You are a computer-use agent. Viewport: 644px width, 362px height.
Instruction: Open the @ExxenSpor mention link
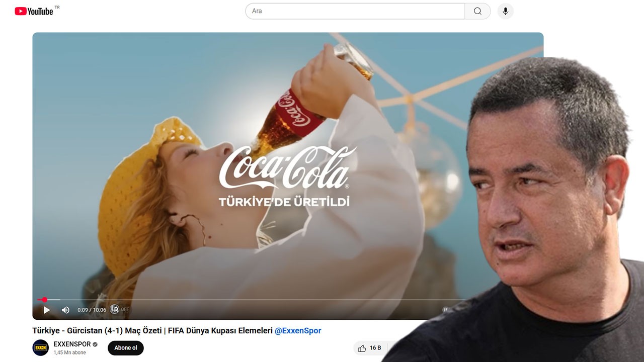(298, 331)
